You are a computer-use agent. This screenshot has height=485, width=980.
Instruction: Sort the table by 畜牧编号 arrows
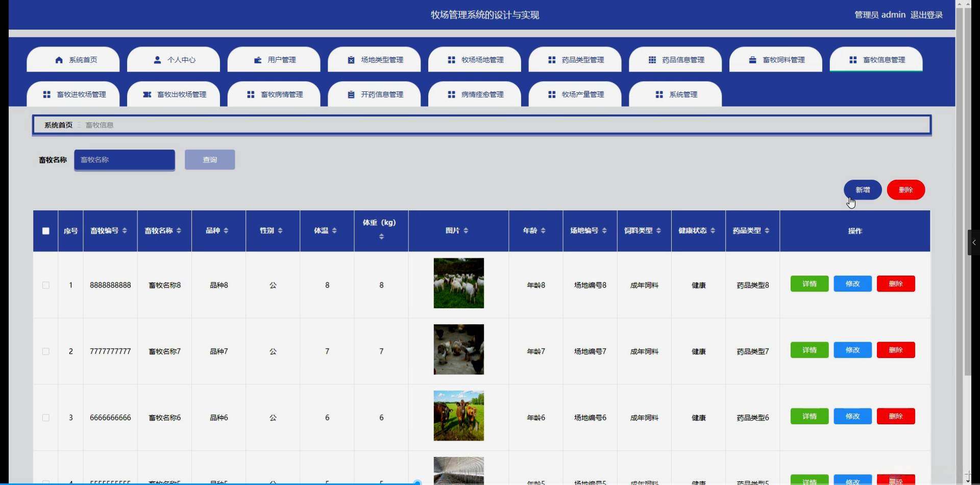point(125,231)
